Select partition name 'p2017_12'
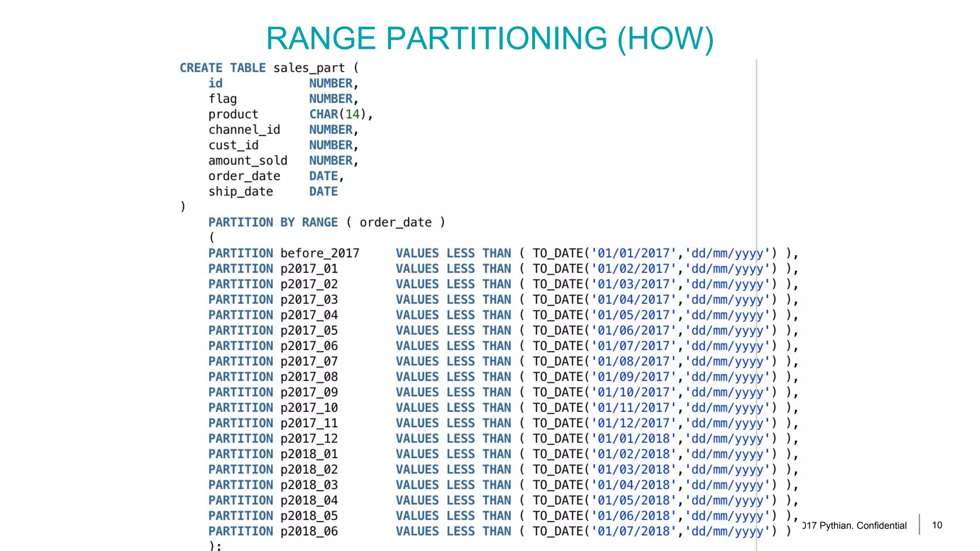Viewport: 980px width, 551px height. (x=309, y=439)
